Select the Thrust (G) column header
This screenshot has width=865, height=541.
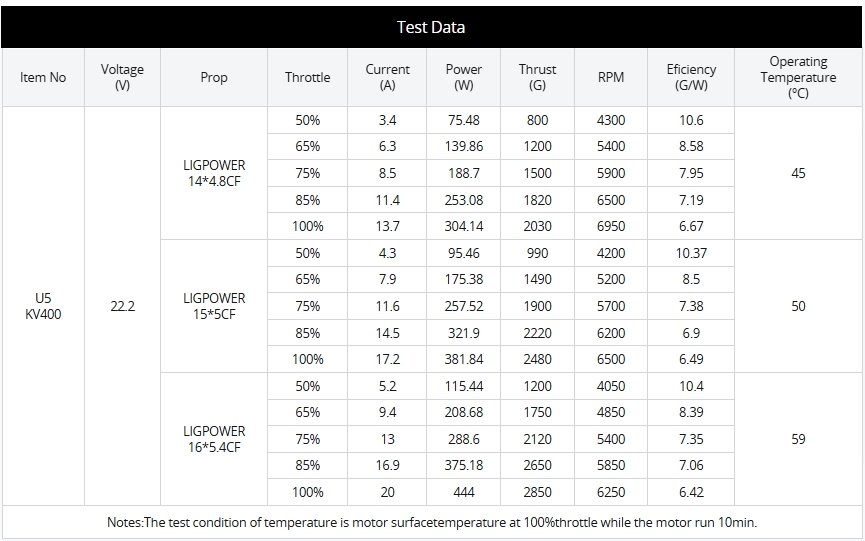point(537,77)
